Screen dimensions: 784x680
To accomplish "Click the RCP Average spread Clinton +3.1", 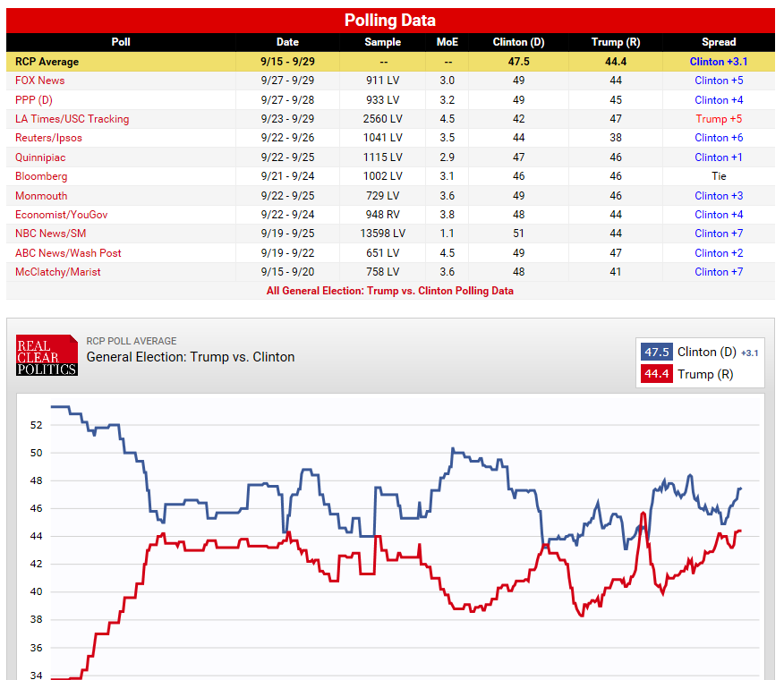I will point(719,62).
